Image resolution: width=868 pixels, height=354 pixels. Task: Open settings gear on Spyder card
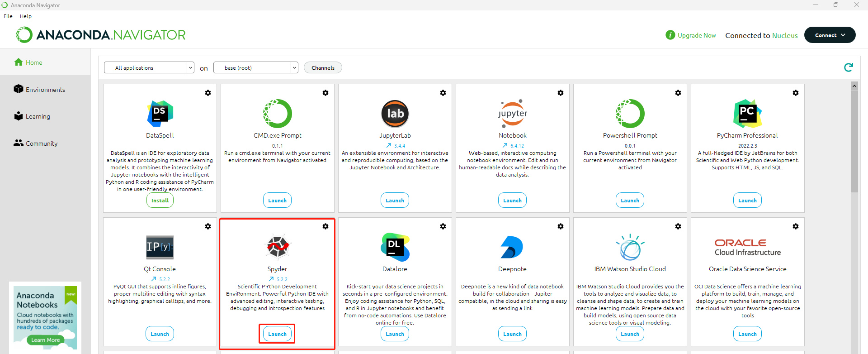[325, 226]
